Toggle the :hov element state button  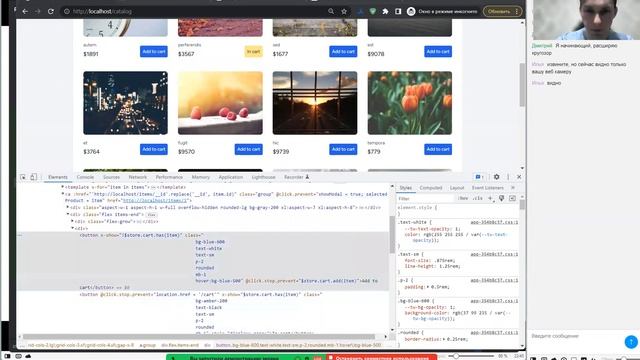[x=463, y=198]
